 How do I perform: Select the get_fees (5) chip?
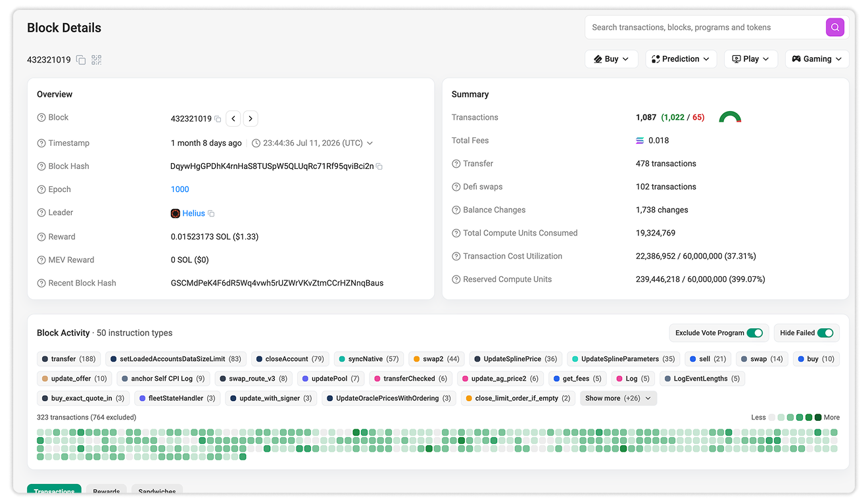point(577,379)
